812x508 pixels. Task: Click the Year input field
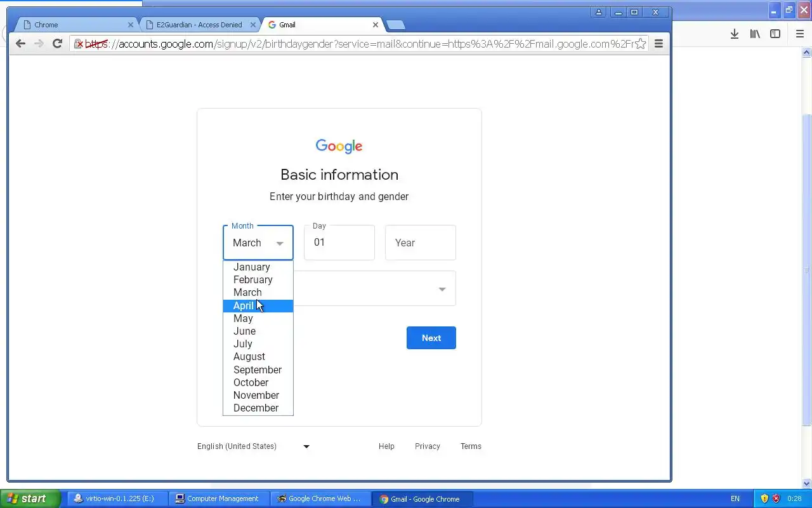(x=421, y=243)
